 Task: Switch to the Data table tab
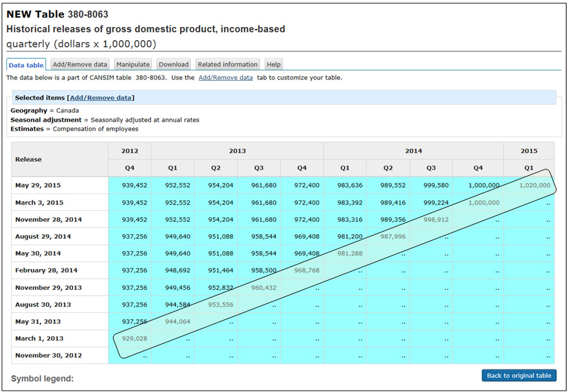(x=27, y=65)
